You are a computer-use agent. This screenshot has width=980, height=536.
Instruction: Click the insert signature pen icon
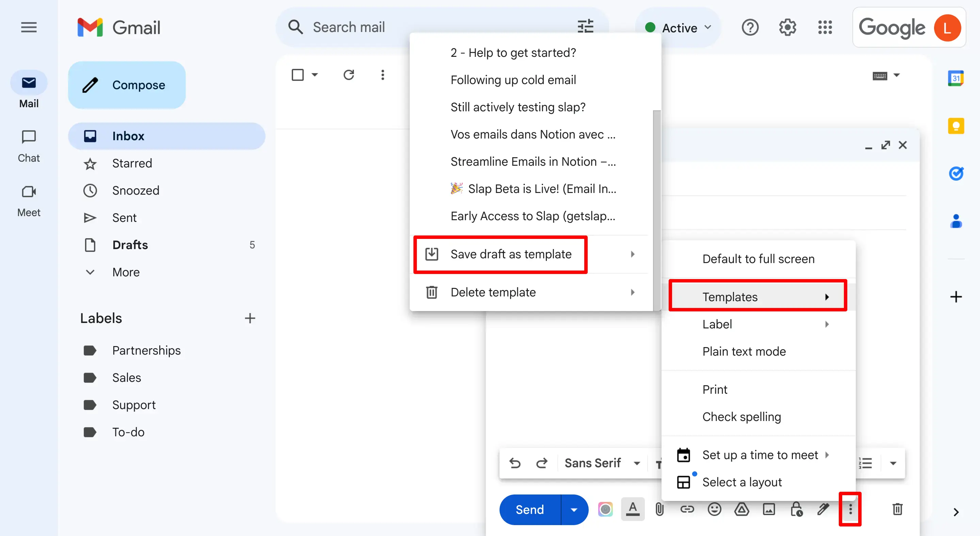823,509
